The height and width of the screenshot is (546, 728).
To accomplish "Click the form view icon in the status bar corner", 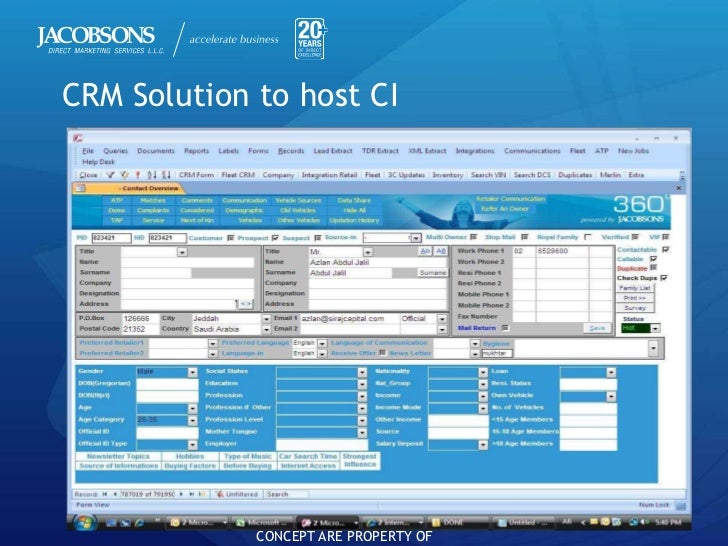I will coord(681,506).
